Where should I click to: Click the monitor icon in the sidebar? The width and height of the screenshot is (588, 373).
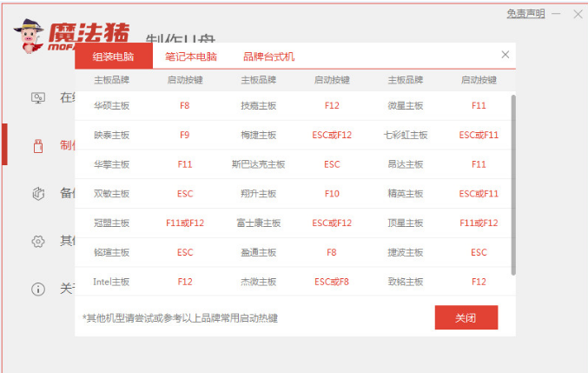(38, 97)
